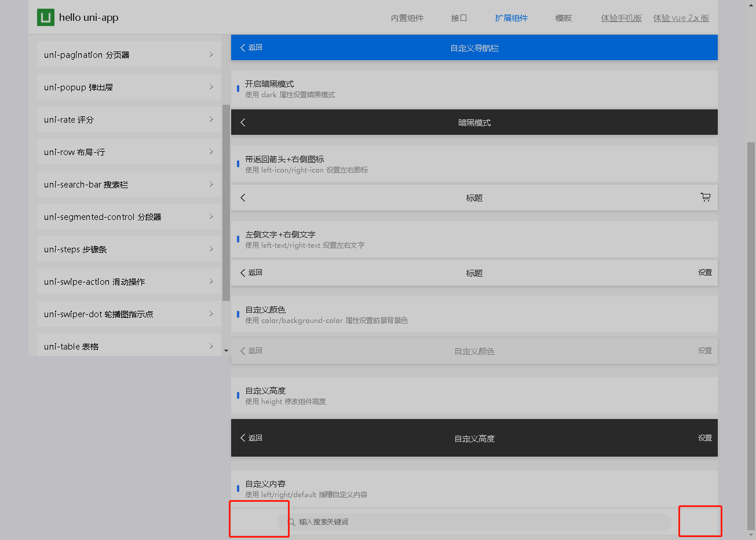The image size is (756, 540).
Task: Expand the uni-table 表格 chevron
Action: (211, 346)
